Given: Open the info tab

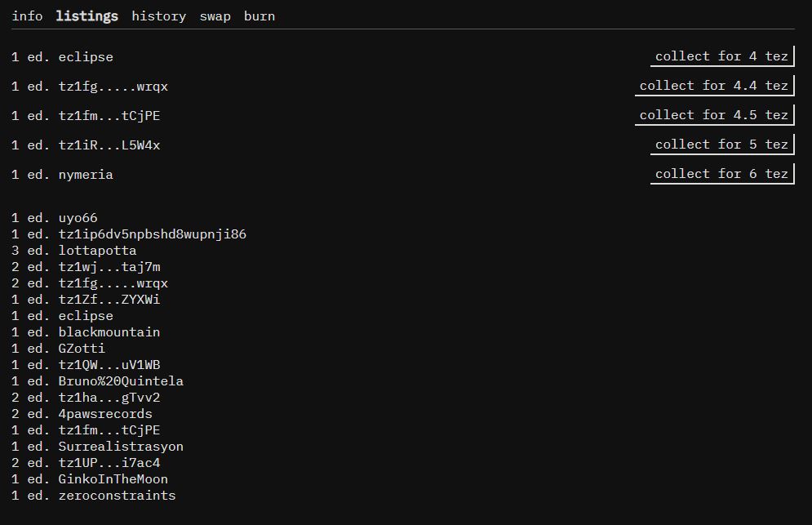Looking at the screenshot, I should 27,16.
